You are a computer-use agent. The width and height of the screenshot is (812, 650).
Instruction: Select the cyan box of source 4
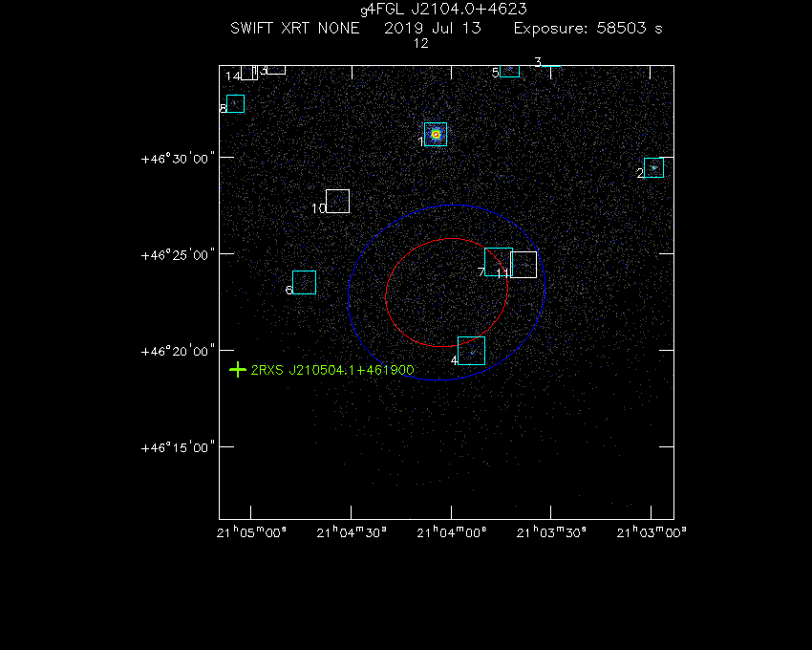point(471,351)
